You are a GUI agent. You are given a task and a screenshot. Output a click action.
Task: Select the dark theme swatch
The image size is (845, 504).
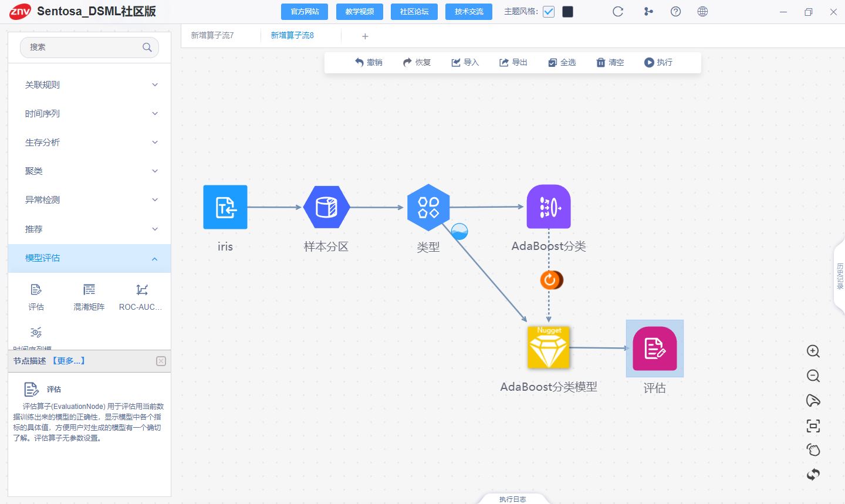tap(567, 12)
